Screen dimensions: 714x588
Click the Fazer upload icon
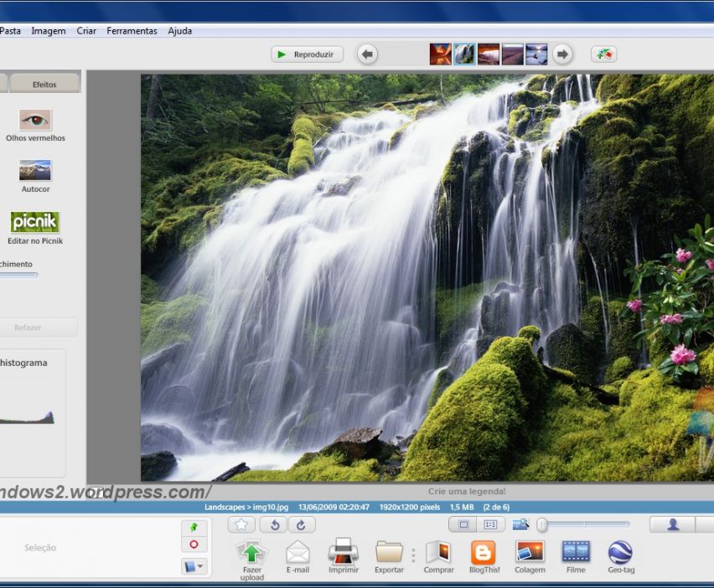pos(251,553)
